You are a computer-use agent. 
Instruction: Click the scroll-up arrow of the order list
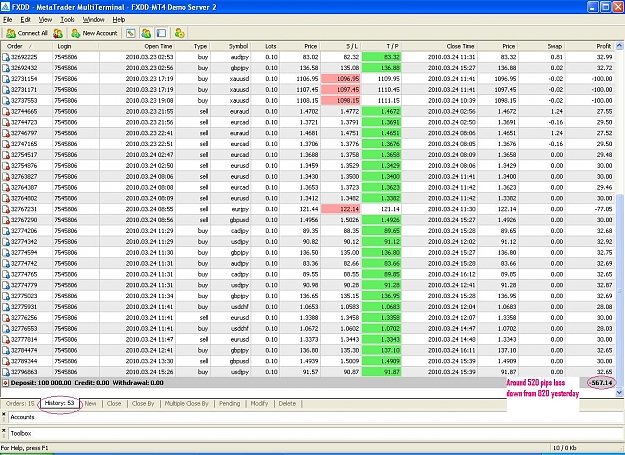click(619, 45)
